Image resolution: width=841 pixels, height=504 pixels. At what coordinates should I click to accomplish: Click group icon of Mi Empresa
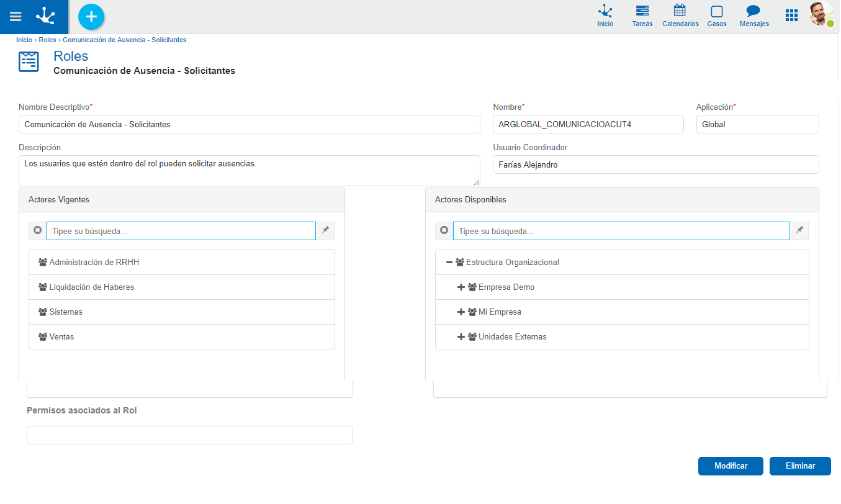[472, 312]
